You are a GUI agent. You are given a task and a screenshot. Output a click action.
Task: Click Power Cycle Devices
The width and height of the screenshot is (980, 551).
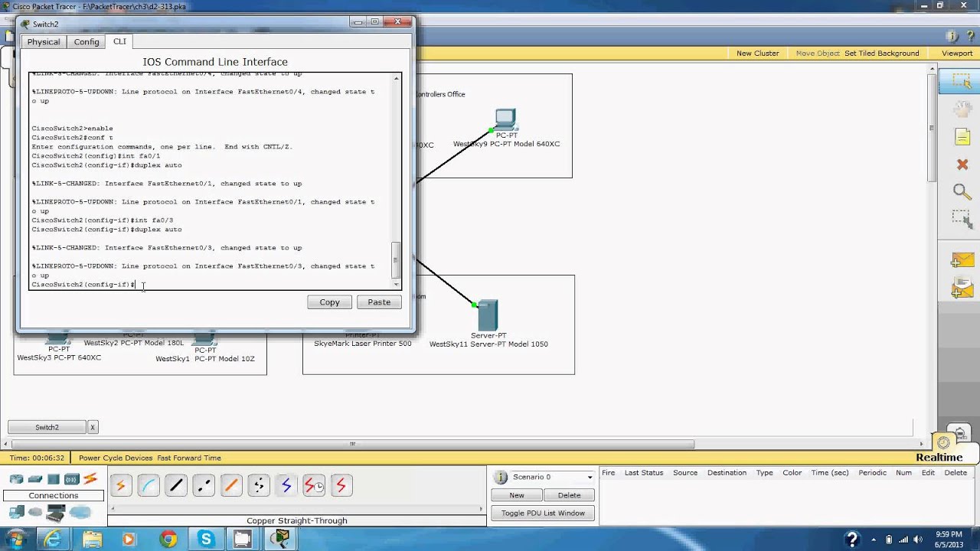[116, 458]
